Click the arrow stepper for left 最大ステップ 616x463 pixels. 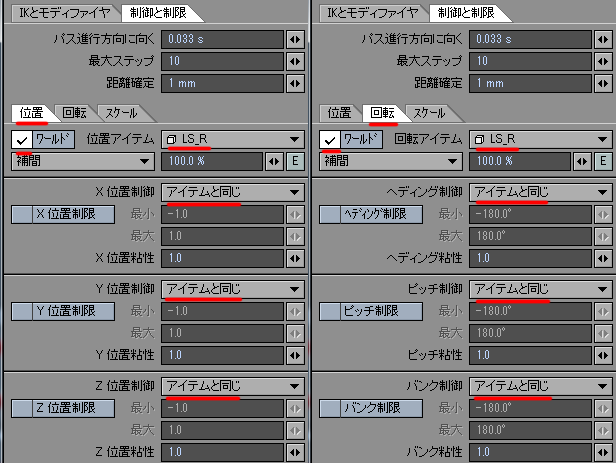pyautogui.click(x=295, y=61)
